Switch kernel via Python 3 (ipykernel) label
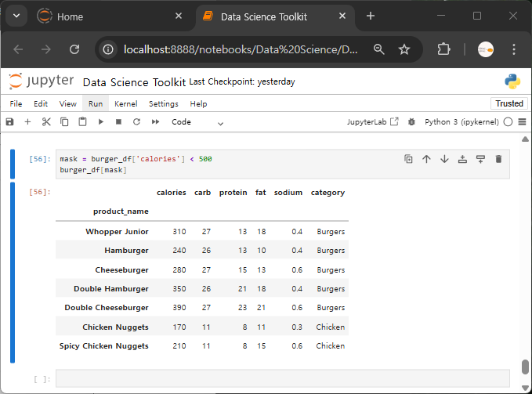This screenshot has height=394, width=532. coord(461,121)
